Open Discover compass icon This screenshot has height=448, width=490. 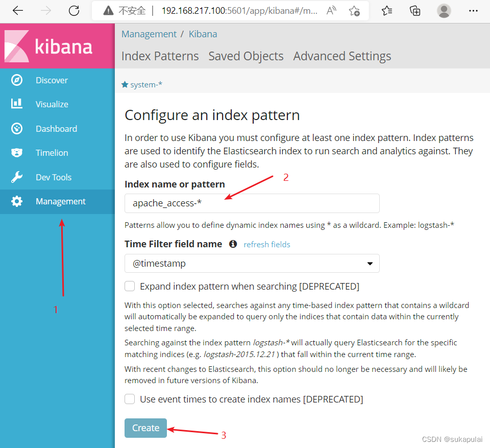click(x=16, y=80)
